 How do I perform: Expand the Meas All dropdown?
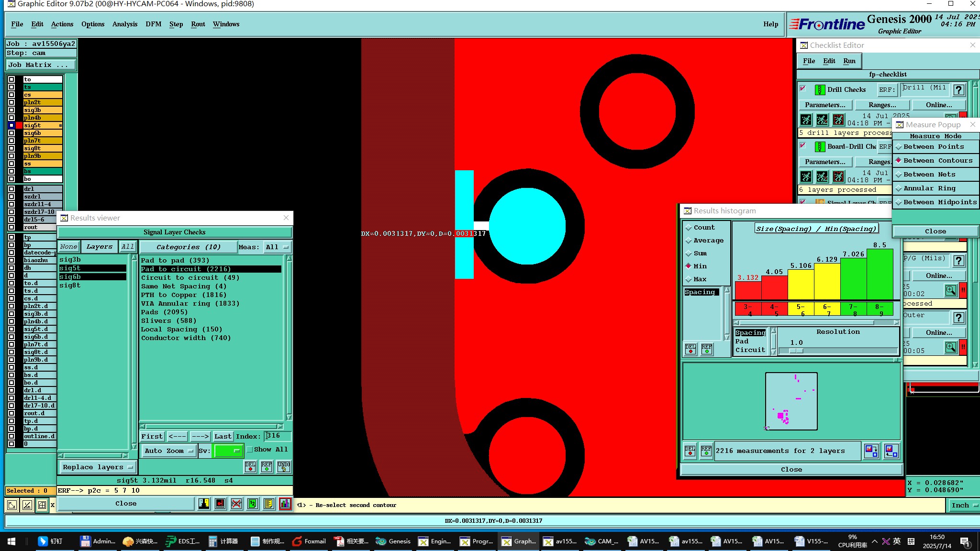(277, 247)
